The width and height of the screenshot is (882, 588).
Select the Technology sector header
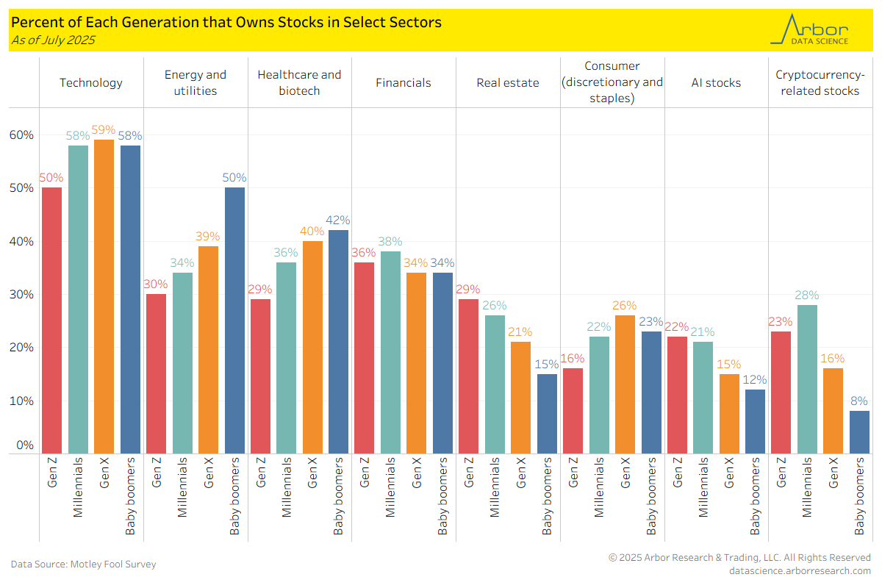(x=91, y=83)
